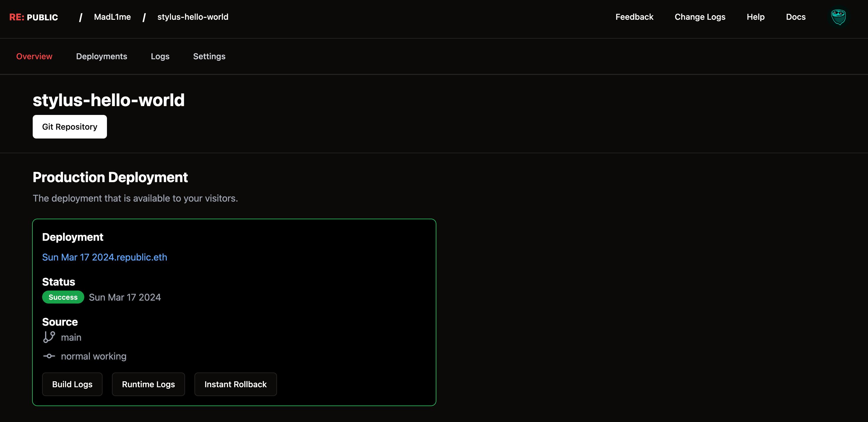Click the normal working commit message

94,356
